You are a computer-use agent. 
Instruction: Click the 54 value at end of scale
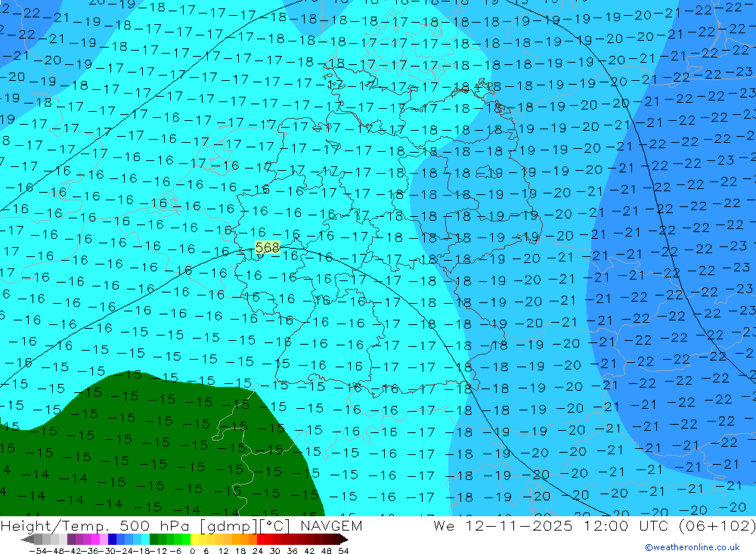coord(343,551)
